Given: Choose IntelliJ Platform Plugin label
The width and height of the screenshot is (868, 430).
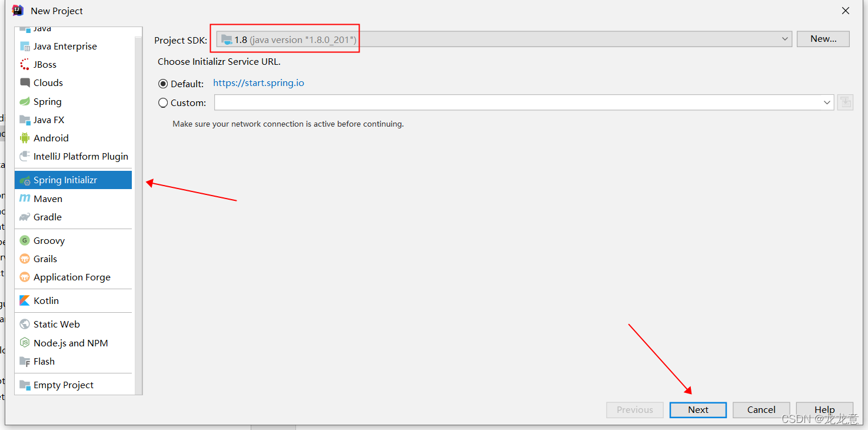Looking at the screenshot, I should tap(81, 157).
